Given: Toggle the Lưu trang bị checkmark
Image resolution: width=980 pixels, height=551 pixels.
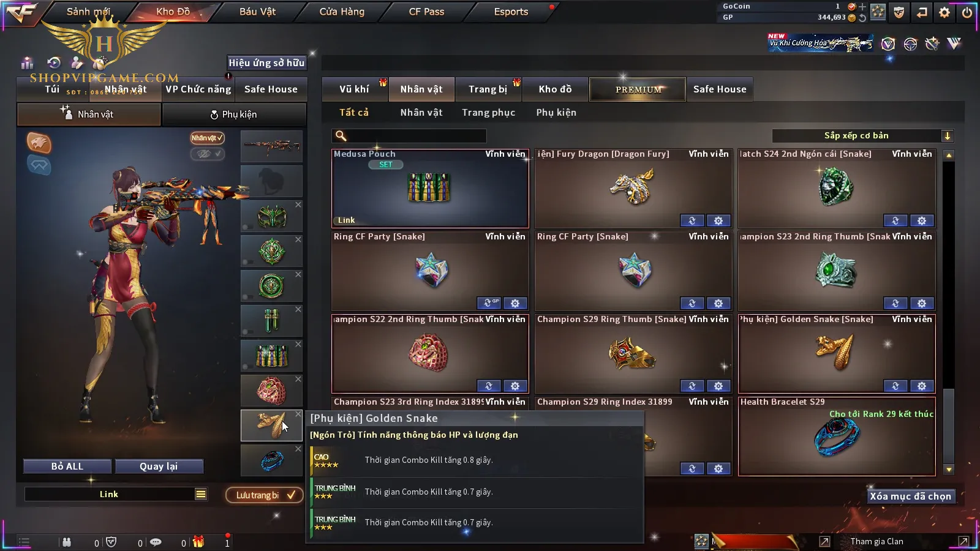Looking at the screenshot, I should 264,495.
